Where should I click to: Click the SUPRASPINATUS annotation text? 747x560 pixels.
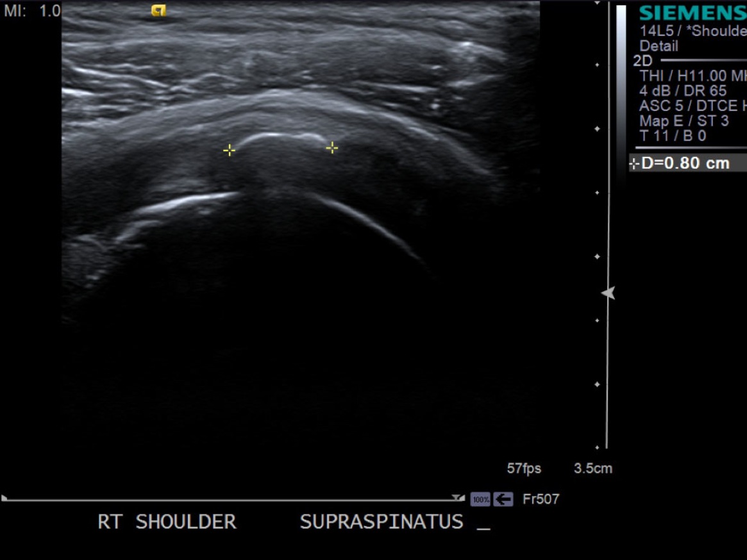pyautogui.click(x=382, y=522)
